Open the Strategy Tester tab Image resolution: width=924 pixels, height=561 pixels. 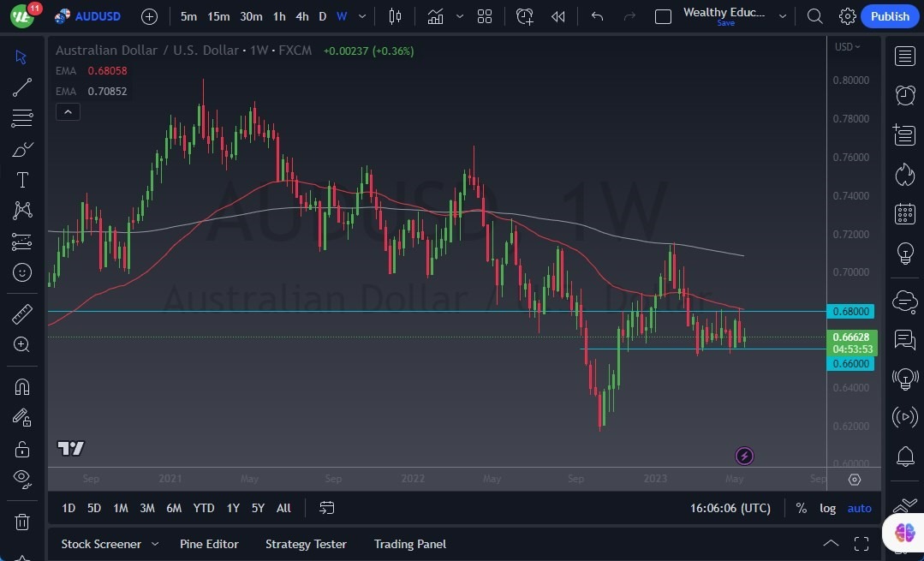306,544
